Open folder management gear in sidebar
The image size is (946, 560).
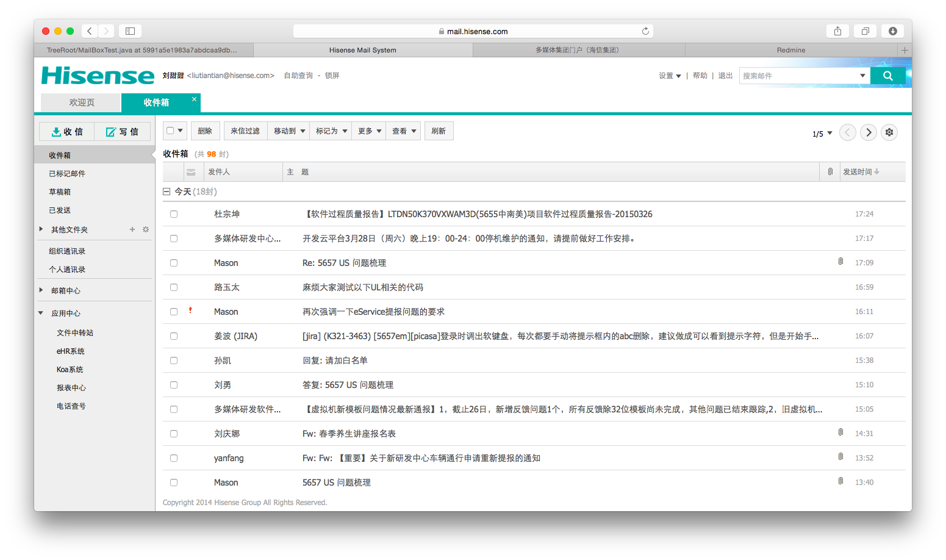(146, 229)
